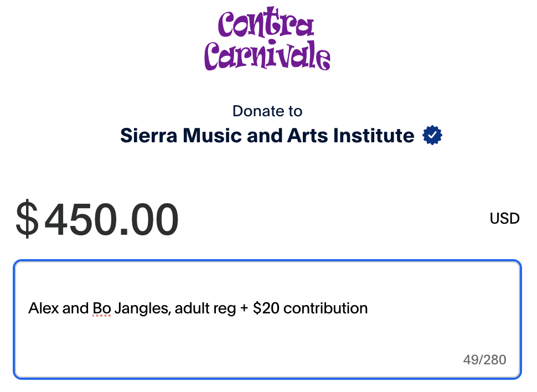This screenshot has height=392, width=537.
Task: Click the misspelled word "Bo" in the note
Action: click(x=101, y=308)
